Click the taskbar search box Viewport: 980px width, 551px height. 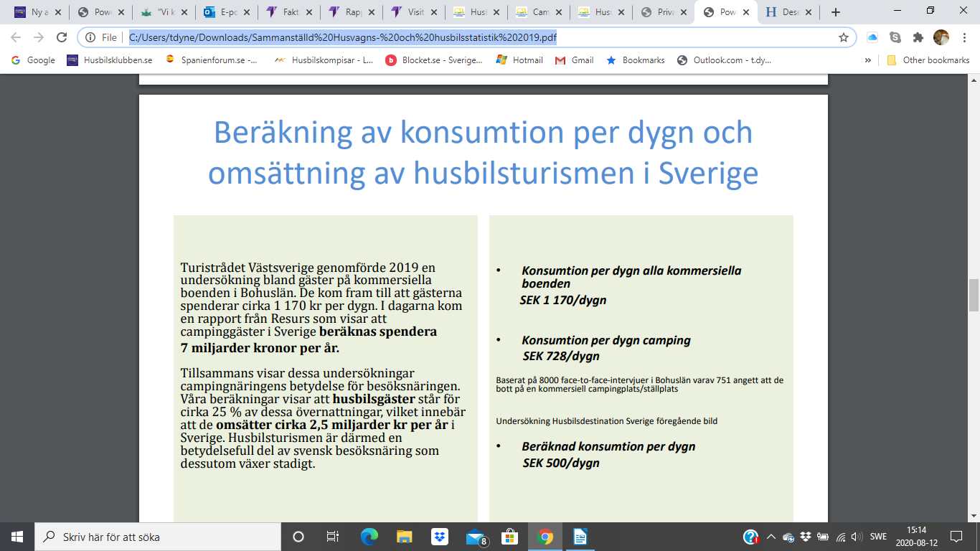[158, 536]
